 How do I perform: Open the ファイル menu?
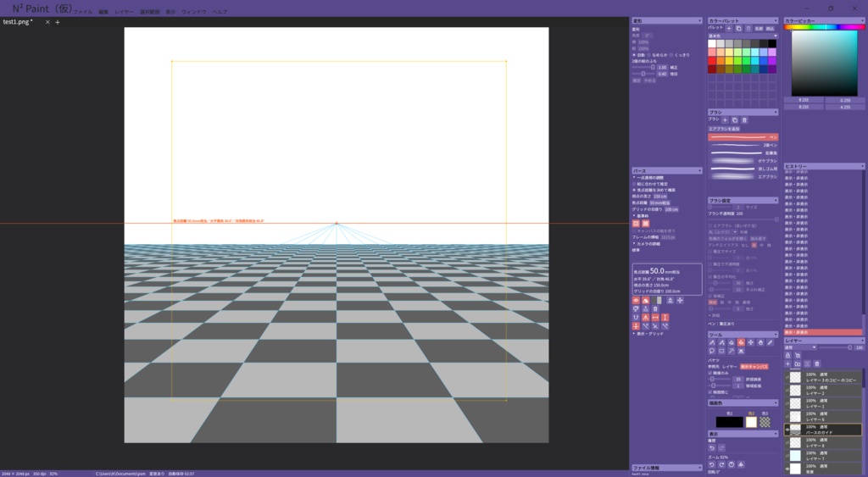(83, 12)
